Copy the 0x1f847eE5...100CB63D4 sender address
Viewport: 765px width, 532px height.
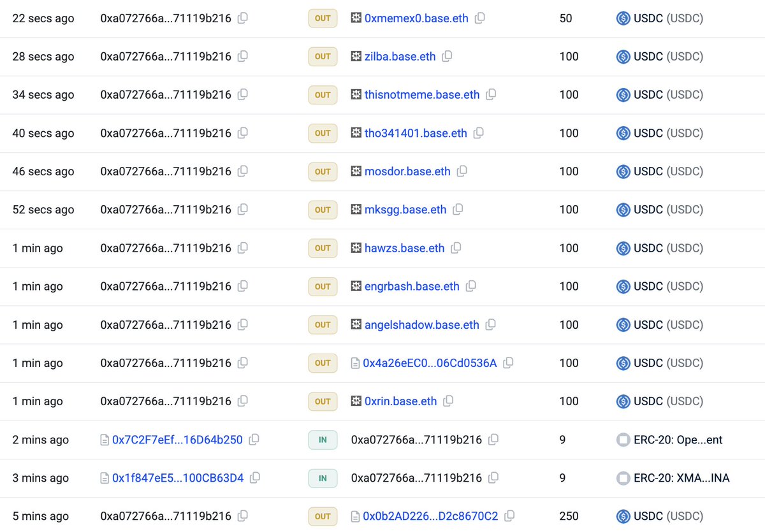[255, 477]
